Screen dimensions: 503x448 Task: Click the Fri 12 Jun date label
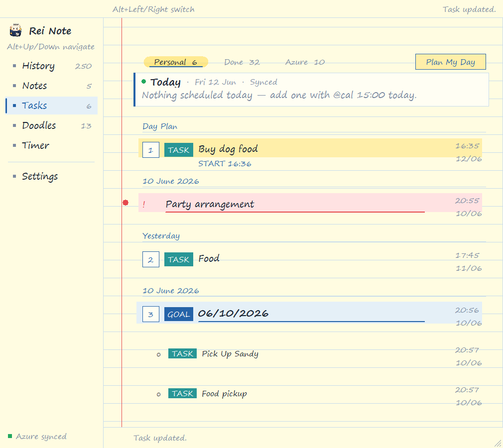(215, 83)
